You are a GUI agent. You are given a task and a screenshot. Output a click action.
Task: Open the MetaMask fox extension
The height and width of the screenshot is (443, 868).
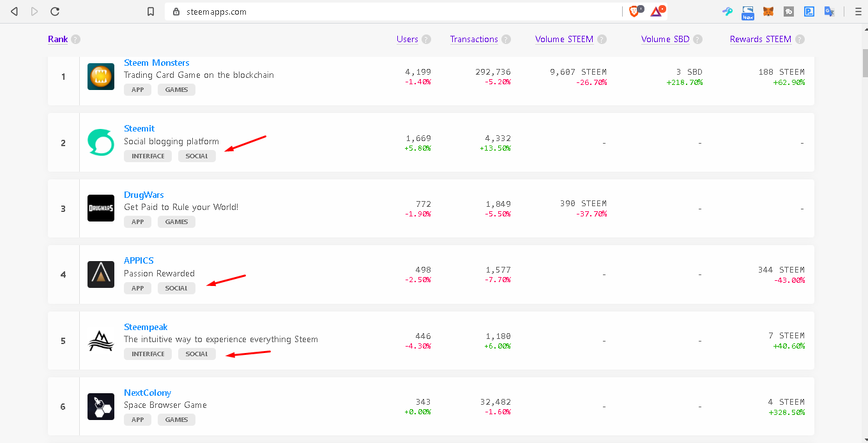click(x=769, y=11)
